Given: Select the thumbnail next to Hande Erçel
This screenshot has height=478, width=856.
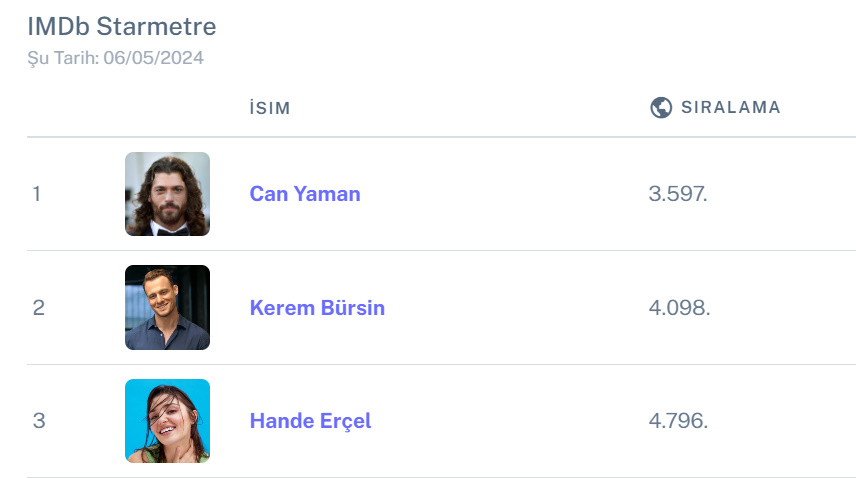Looking at the screenshot, I should pyautogui.click(x=167, y=421).
